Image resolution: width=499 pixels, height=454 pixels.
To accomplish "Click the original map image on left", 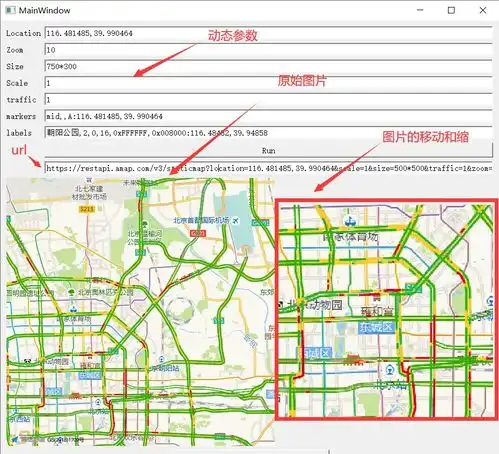I will (x=140, y=312).
